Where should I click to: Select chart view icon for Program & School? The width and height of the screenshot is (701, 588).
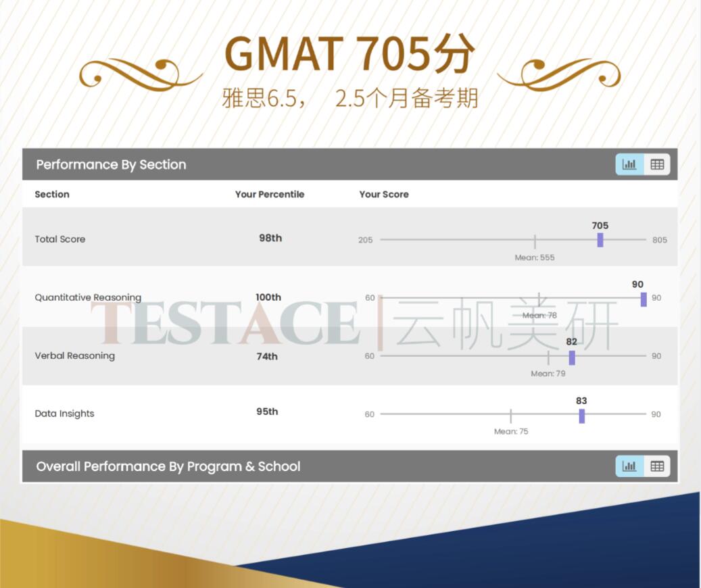(x=629, y=466)
